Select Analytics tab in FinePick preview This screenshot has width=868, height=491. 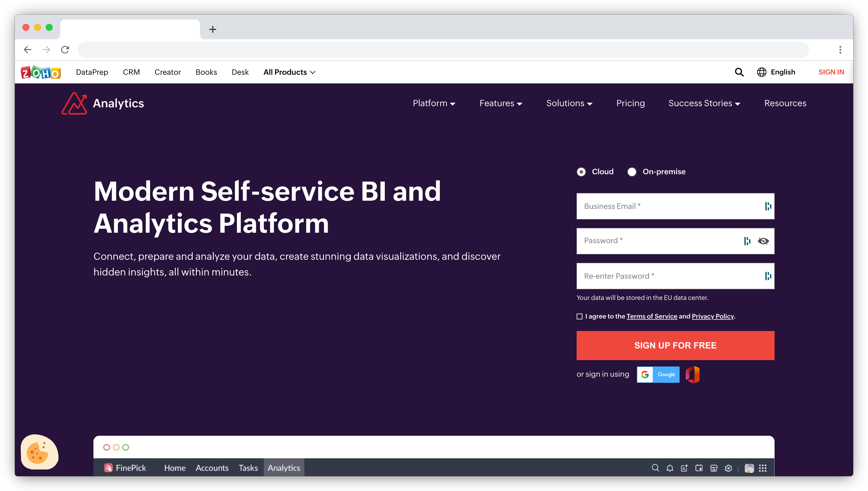click(284, 468)
